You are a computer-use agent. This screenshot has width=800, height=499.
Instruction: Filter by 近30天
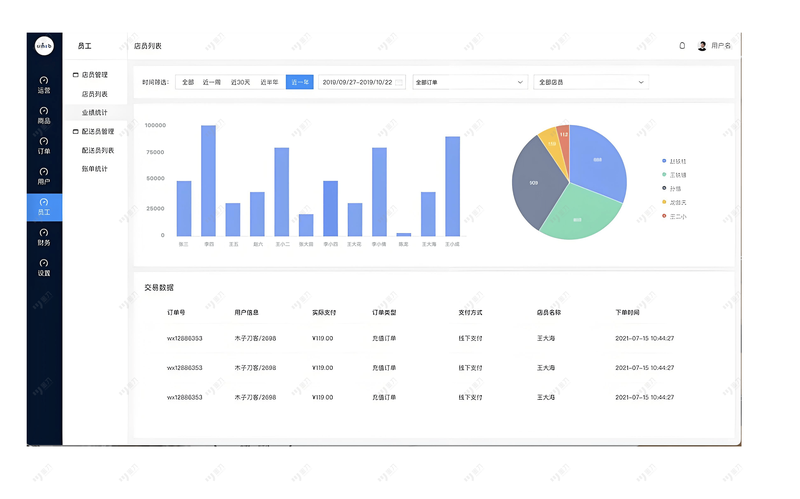(x=240, y=82)
